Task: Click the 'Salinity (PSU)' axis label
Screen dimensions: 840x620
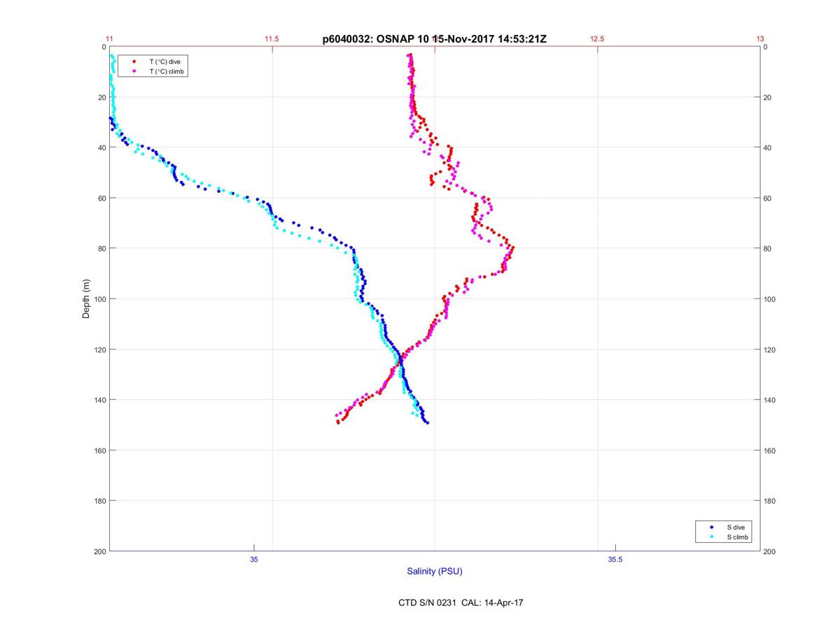Action: click(435, 572)
